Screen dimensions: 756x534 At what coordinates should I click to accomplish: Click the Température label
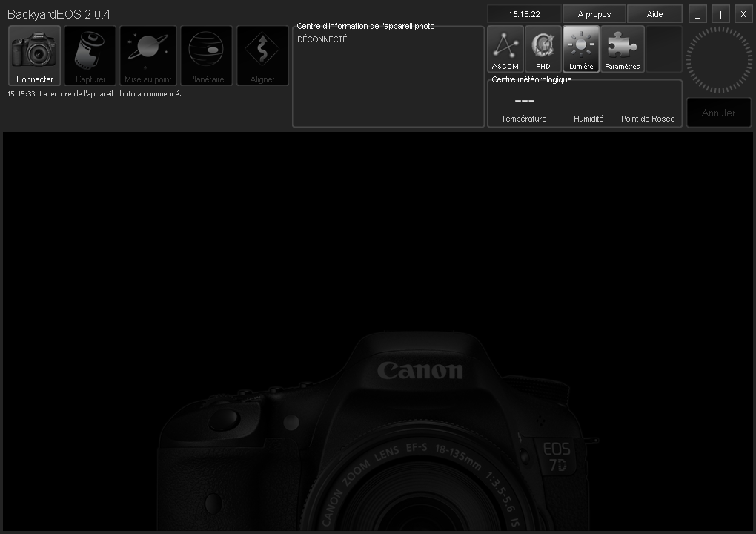click(x=523, y=119)
